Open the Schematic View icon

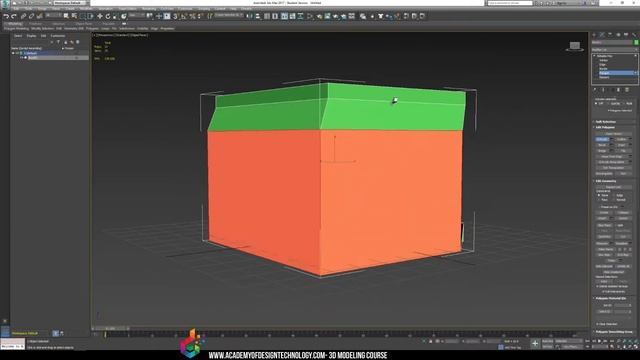click(300, 16)
